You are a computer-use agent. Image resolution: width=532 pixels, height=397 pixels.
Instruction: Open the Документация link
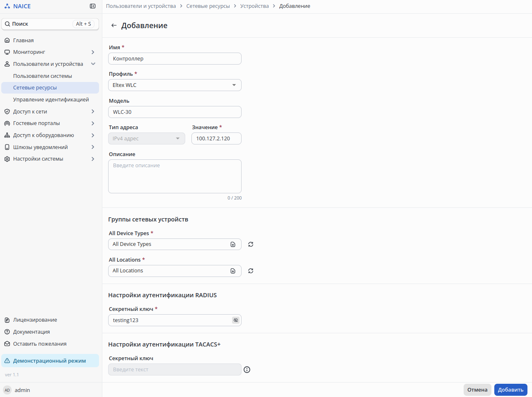[x=31, y=332]
